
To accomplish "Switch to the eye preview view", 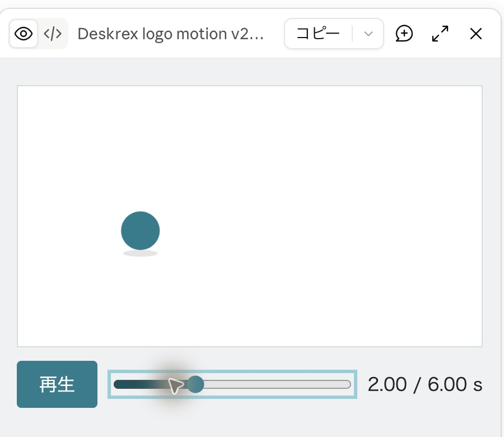I will [24, 34].
